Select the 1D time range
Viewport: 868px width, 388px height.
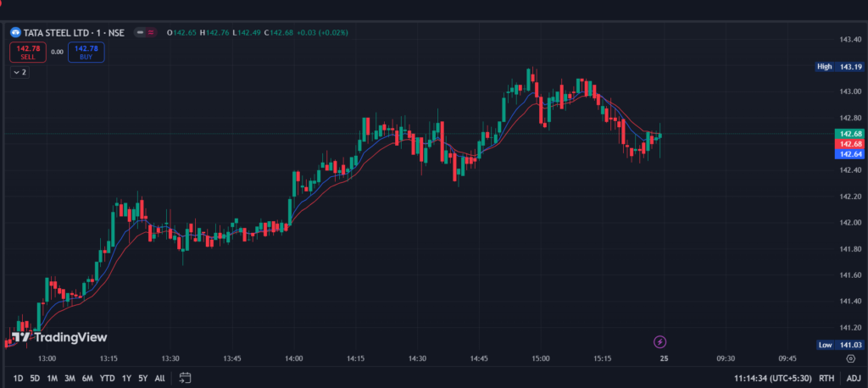pos(18,378)
